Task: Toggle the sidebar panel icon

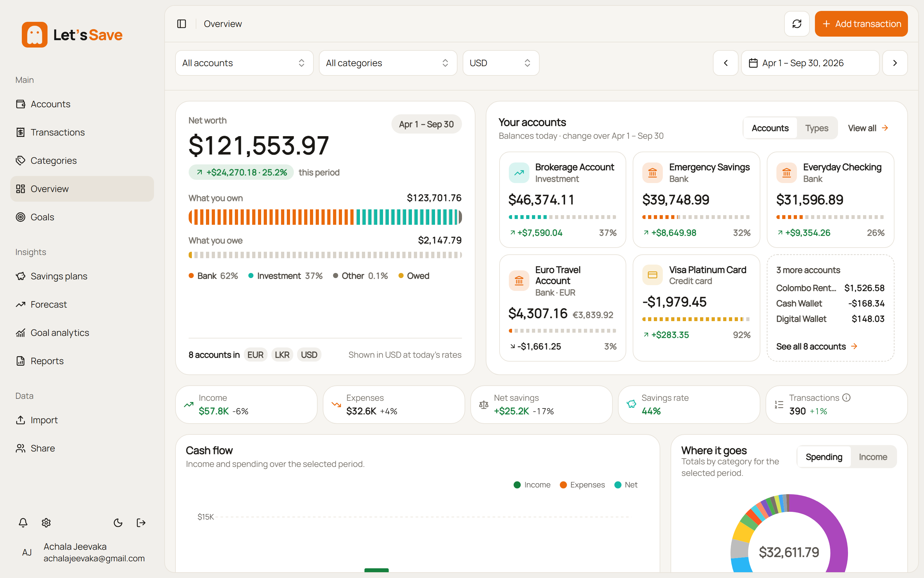Action: point(182,24)
